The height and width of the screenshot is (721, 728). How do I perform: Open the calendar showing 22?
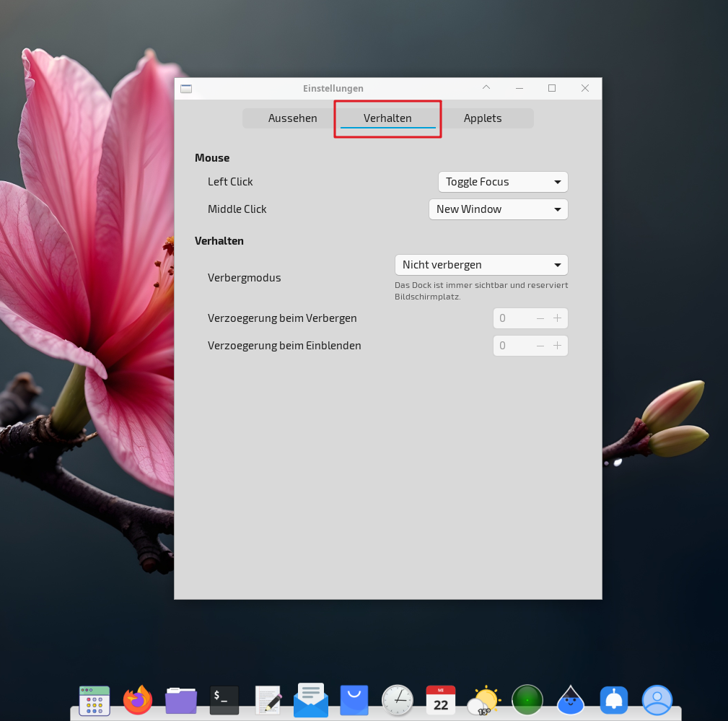click(441, 700)
